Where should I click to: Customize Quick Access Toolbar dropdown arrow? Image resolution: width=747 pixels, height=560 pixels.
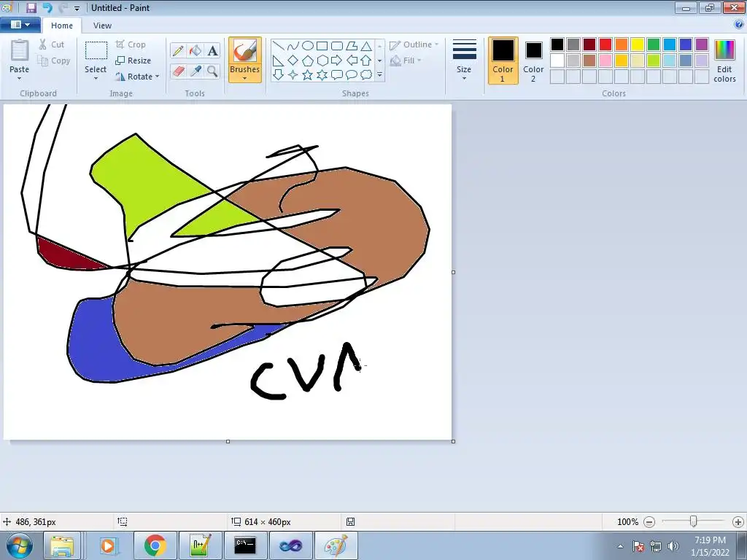click(77, 8)
